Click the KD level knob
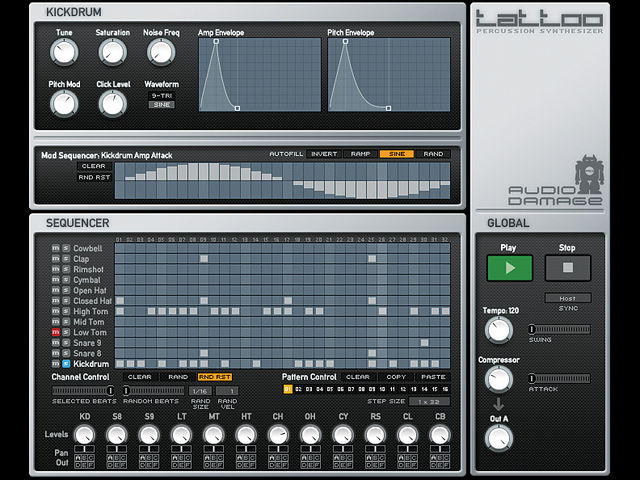Image resolution: width=640 pixels, height=480 pixels. 84,435
